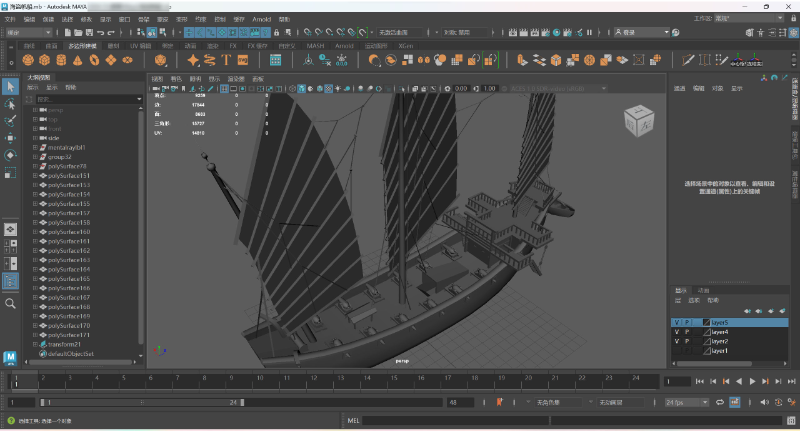This screenshot has width=800, height=431.
Task: Click the Open Scene folder icon
Action: [x=78, y=32]
